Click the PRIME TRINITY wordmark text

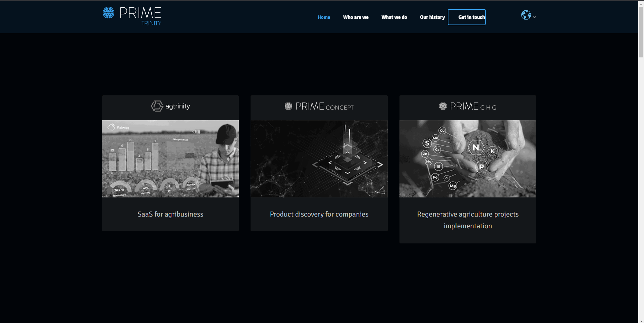[x=141, y=16]
